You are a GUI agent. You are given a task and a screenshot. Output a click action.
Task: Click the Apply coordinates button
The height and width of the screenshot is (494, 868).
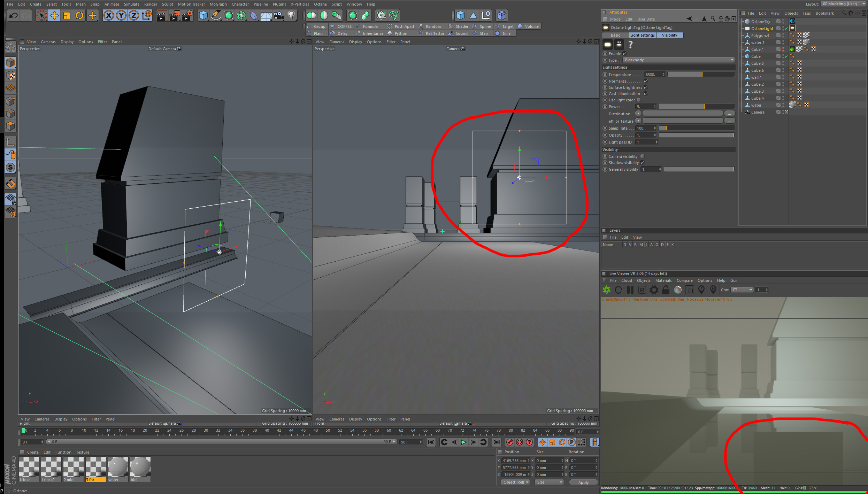tap(583, 483)
